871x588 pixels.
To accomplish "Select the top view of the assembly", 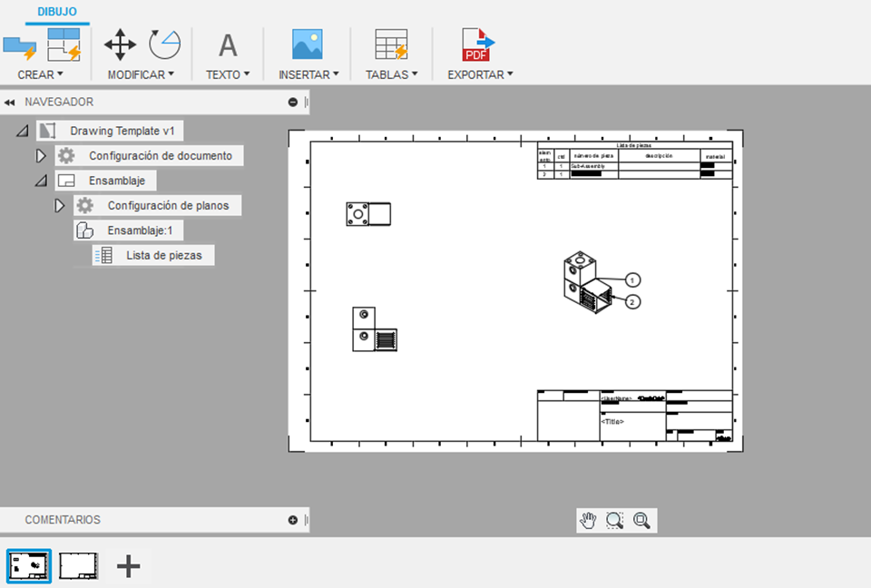I will [x=368, y=214].
